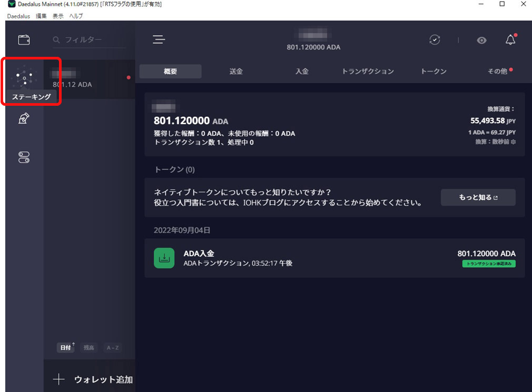Sort wallets by 残高
Image resolution: width=532 pixels, height=392 pixels.
point(89,348)
